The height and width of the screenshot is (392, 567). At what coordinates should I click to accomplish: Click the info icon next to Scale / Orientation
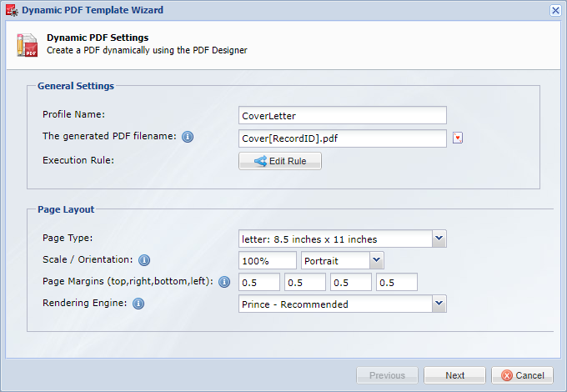[144, 260]
